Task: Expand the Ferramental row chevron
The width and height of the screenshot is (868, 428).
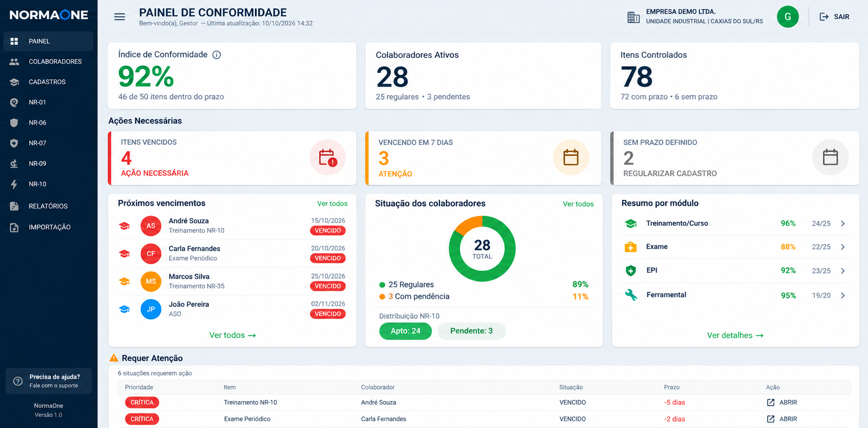Action: click(843, 296)
